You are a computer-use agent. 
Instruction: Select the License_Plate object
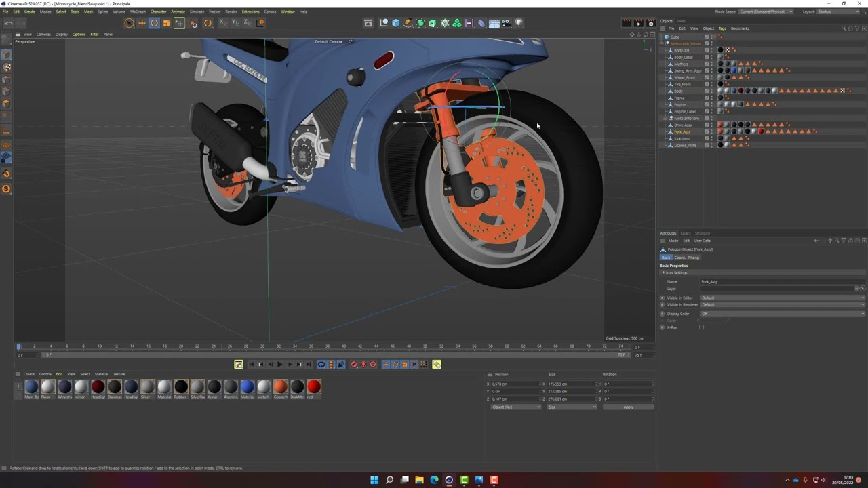tap(685, 145)
